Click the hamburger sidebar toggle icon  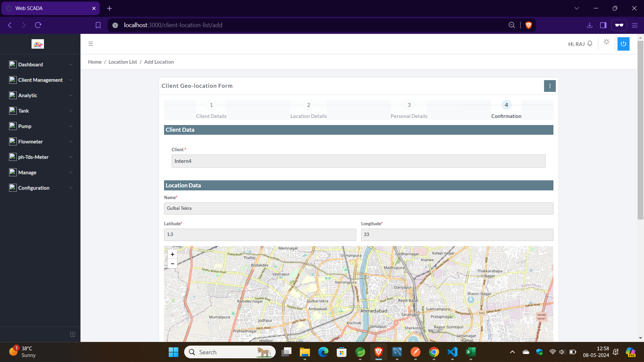tap(91, 44)
